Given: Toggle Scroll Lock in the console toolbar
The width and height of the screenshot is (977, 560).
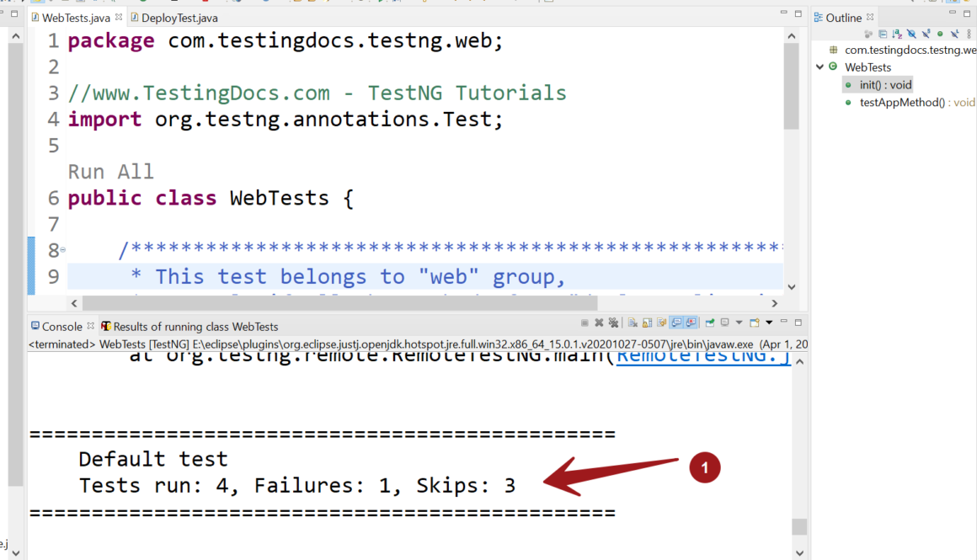Looking at the screenshot, I should point(647,323).
